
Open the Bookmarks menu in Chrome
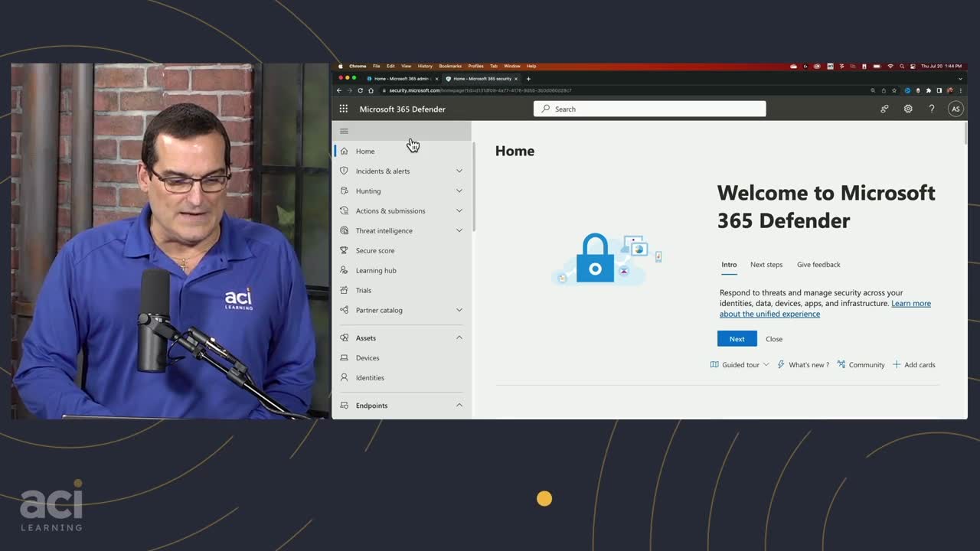tap(450, 66)
